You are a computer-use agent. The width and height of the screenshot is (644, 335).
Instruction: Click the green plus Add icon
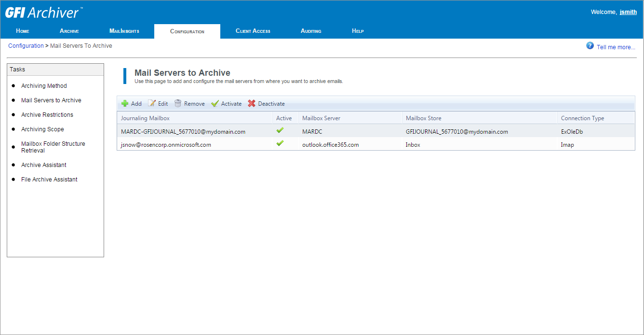pyautogui.click(x=125, y=104)
